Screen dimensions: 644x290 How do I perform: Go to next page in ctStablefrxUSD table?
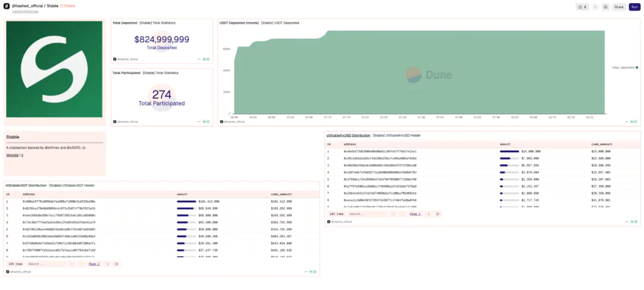click(430, 214)
